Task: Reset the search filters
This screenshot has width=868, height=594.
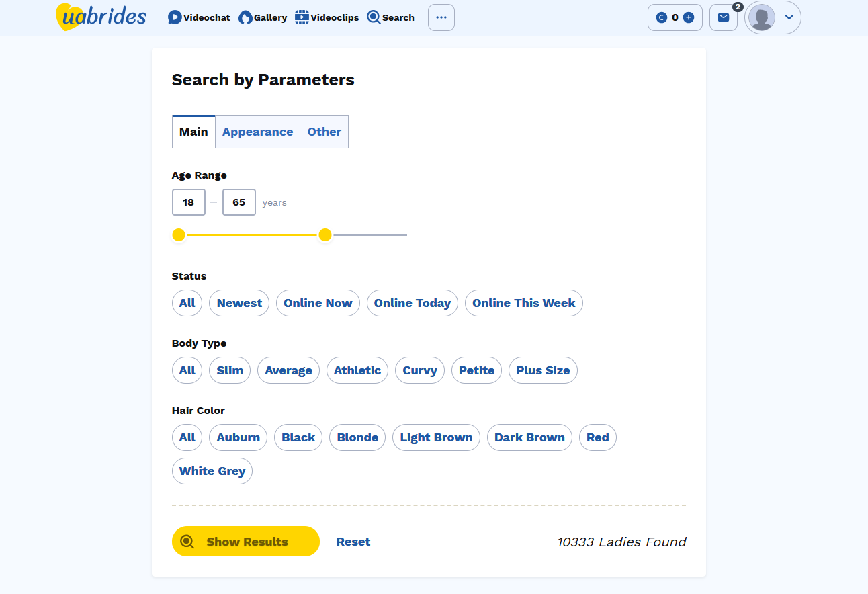Action: 353,541
